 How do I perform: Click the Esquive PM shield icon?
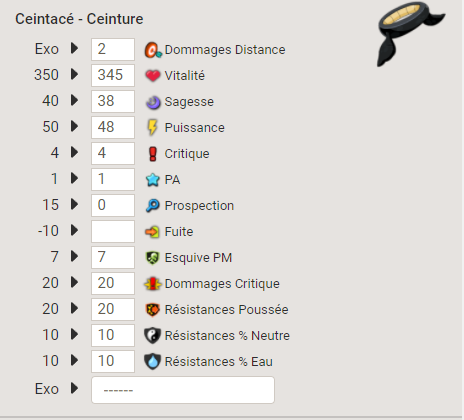coord(153,258)
